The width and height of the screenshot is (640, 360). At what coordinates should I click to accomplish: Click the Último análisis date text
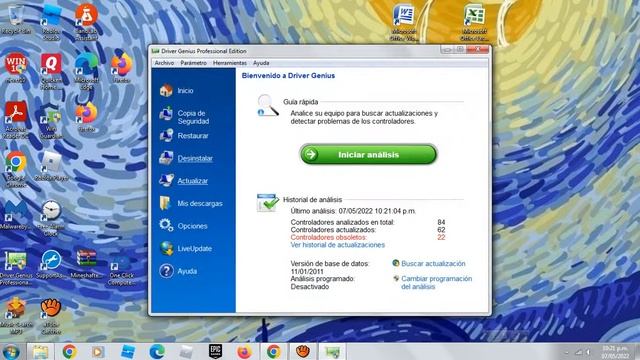[353, 211]
